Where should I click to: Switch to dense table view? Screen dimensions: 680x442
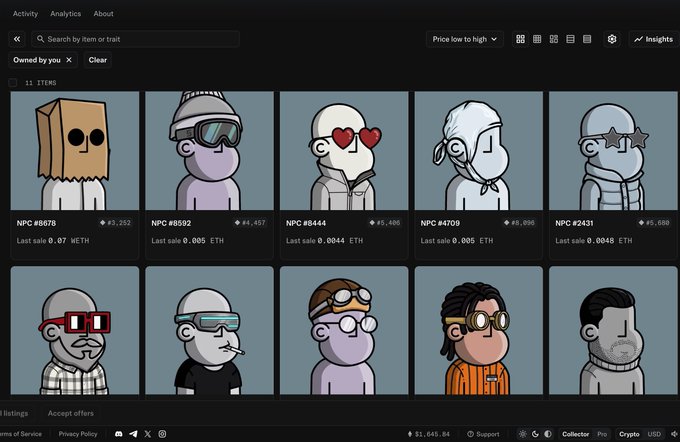click(x=587, y=39)
